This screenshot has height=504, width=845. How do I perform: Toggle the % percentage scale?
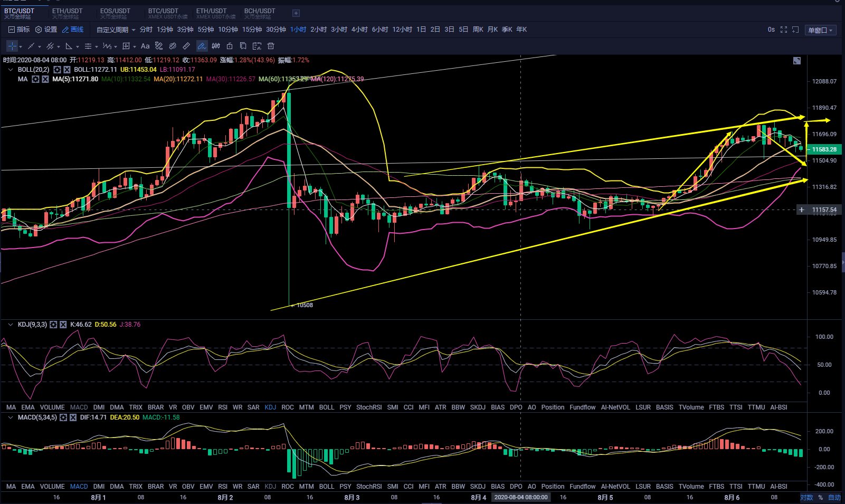pyautogui.click(x=821, y=498)
